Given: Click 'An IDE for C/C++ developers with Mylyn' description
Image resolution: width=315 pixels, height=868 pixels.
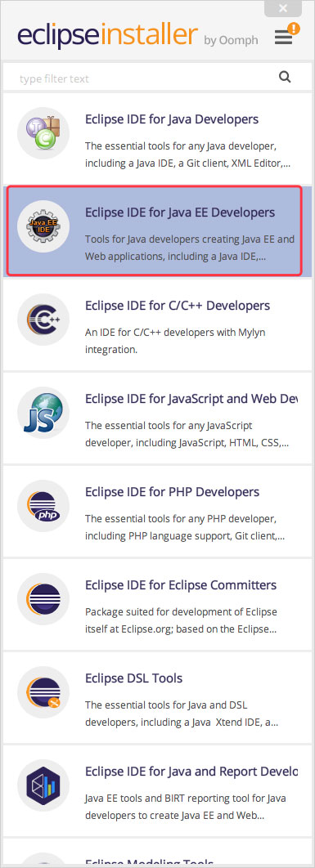Looking at the screenshot, I should [x=176, y=341].
